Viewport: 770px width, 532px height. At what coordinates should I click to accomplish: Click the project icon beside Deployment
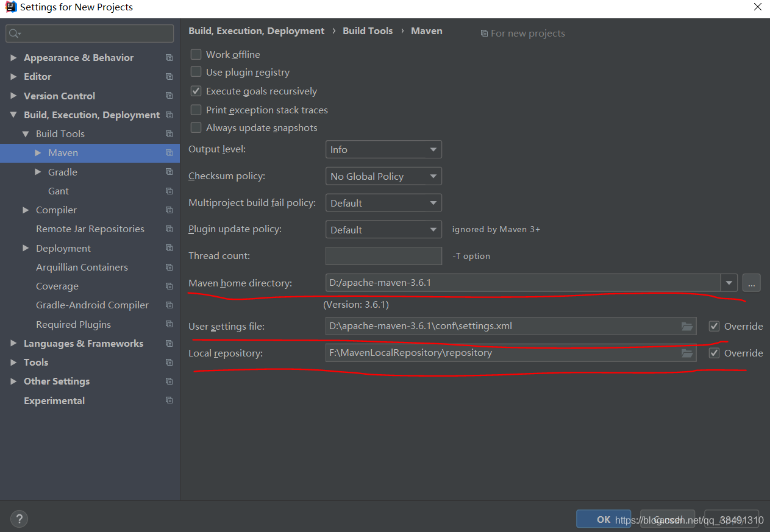click(169, 249)
